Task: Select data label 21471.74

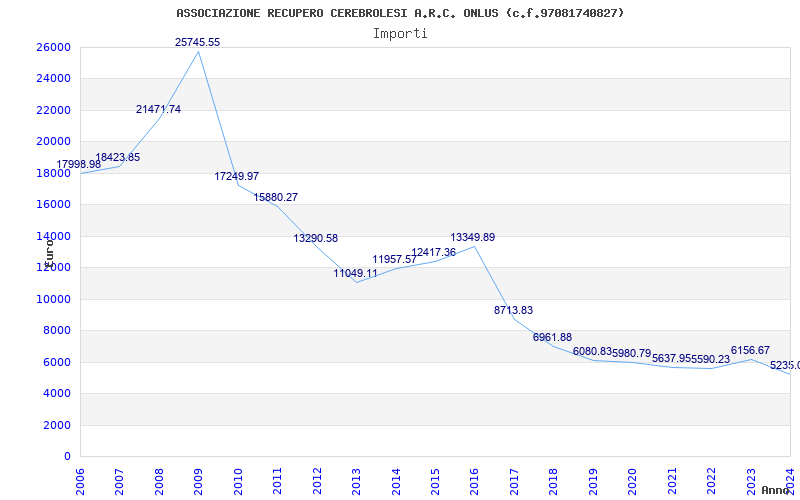Action: 158,109
